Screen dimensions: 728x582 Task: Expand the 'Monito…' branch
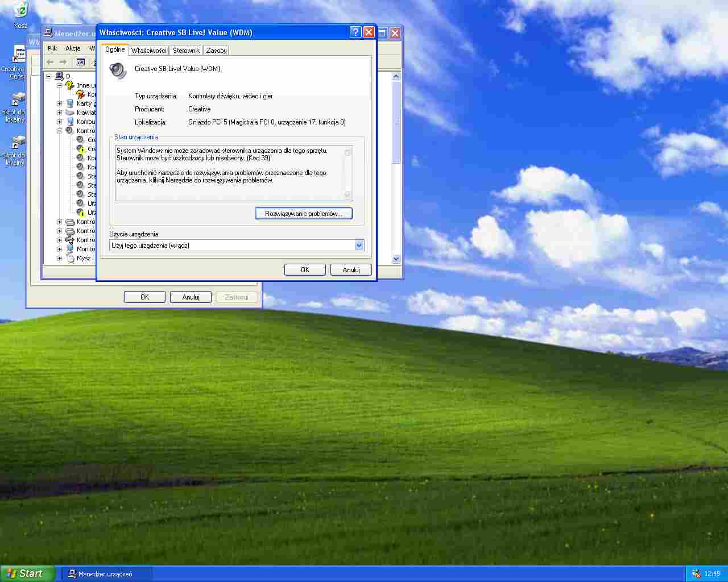point(59,249)
